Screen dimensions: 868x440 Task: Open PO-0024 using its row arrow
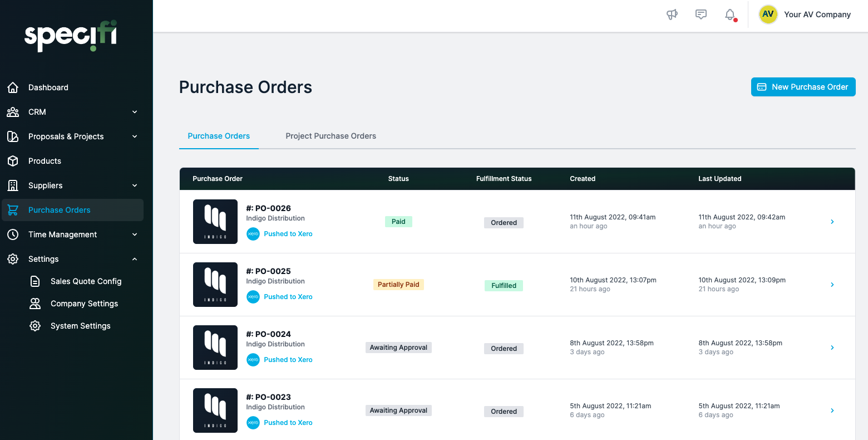(832, 348)
